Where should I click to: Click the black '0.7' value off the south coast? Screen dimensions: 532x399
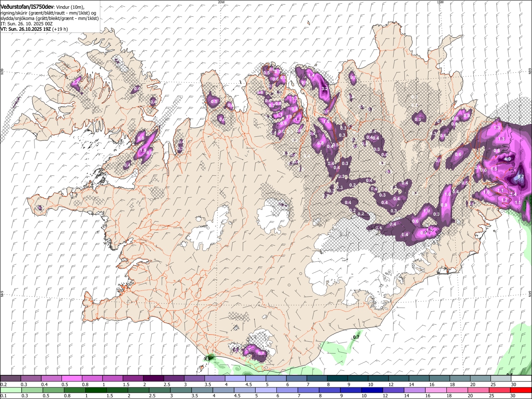[x=356, y=337]
